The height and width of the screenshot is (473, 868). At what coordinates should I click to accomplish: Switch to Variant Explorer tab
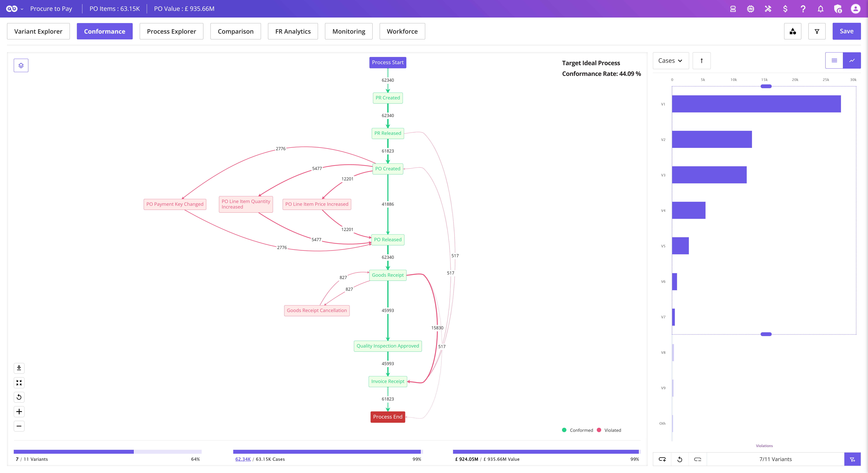38,31
